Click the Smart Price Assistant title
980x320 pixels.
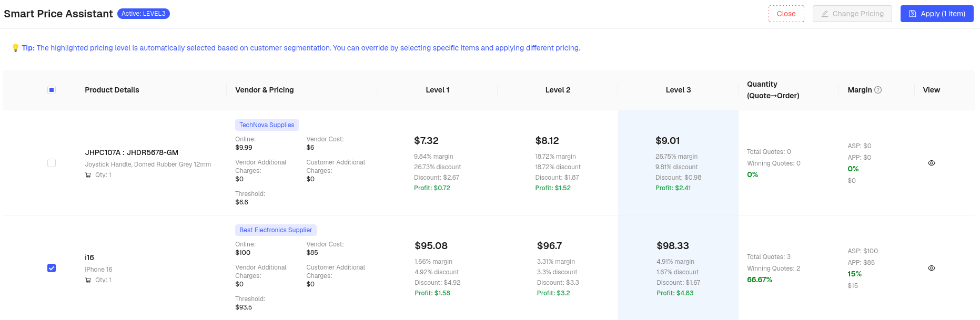[x=58, y=14]
